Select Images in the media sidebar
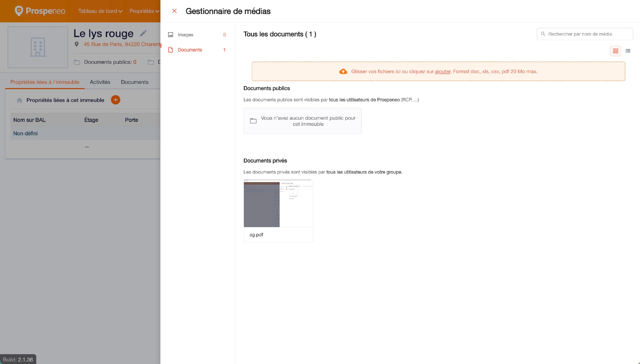 coord(197,35)
